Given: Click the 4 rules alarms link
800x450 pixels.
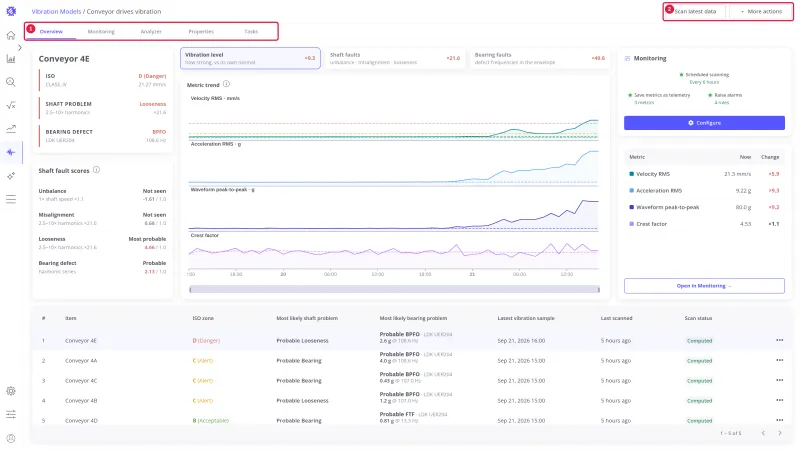Looking at the screenshot, I should click(x=721, y=103).
